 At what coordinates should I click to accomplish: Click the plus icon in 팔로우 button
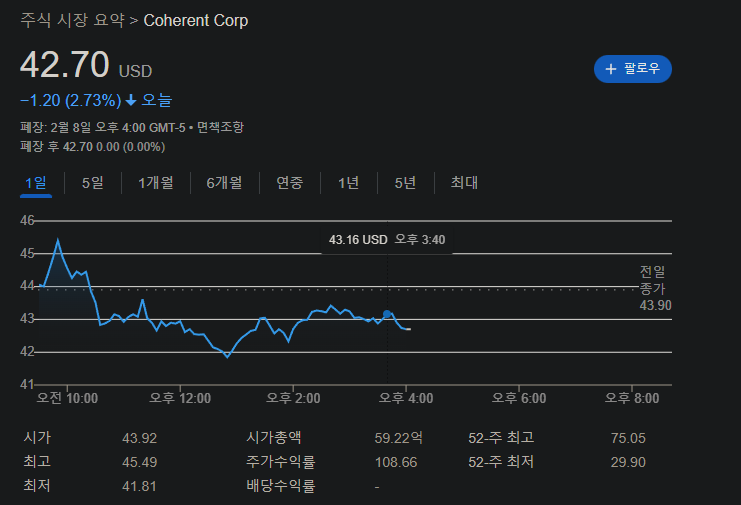611,69
